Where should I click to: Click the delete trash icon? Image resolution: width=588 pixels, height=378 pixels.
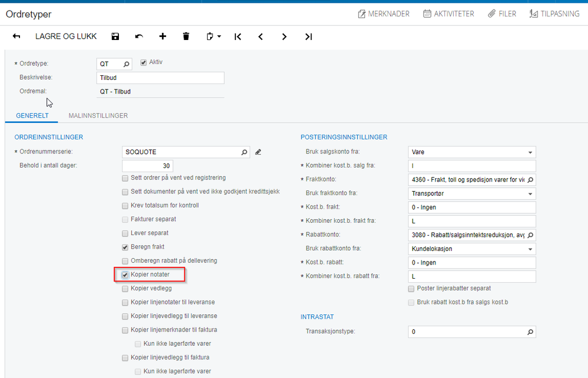[x=186, y=36]
